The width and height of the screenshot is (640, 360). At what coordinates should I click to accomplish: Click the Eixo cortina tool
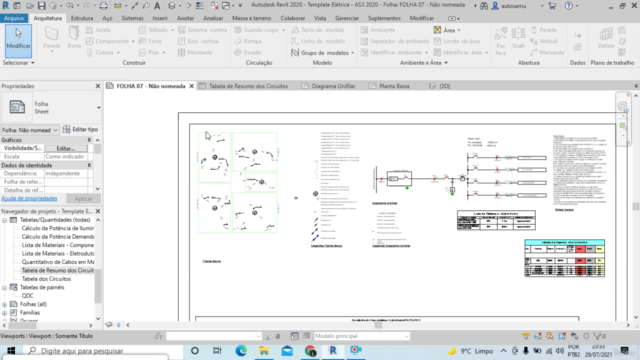pyautogui.click(x=198, y=41)
